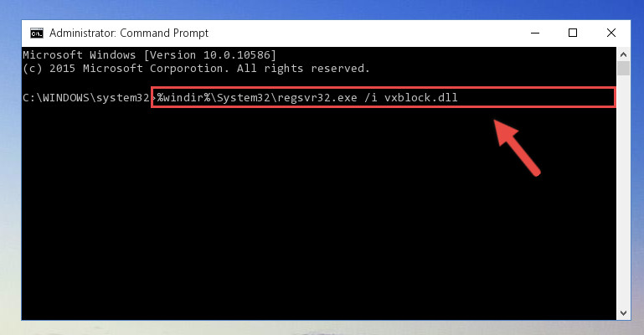This screenshot has width=644, height=335.
Task: Click vxblock.dll in the command line
Action: pos(421,98)
